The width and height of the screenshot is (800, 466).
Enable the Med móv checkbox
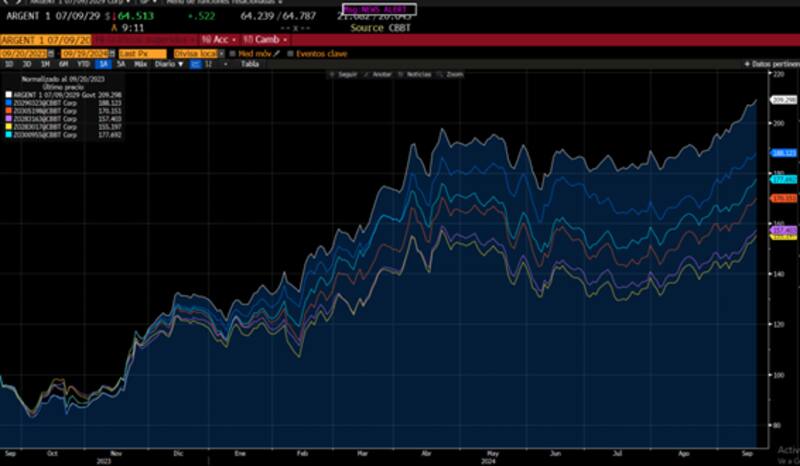tap(231, 53)
